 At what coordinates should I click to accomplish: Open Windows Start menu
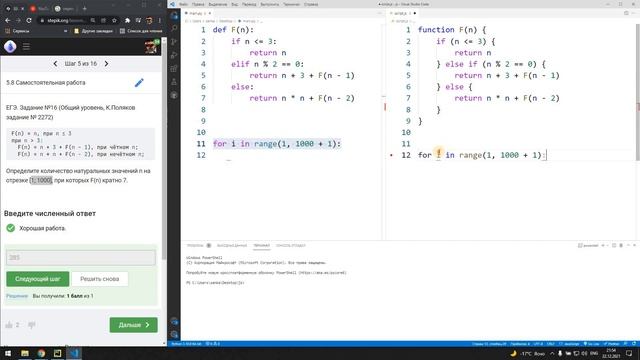coord(8,353)
